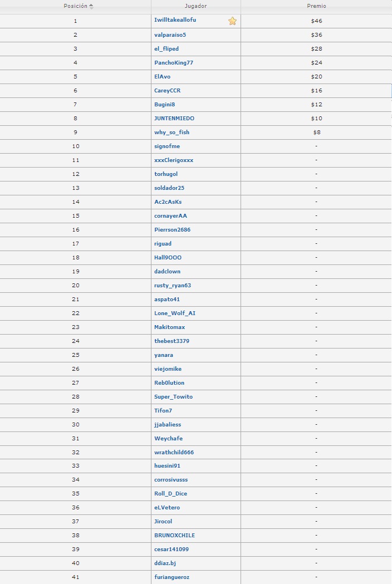Click the sort arrows next to Posición
Image resolution: width=392 pixels, height=584 pixels.
[91, 6]
